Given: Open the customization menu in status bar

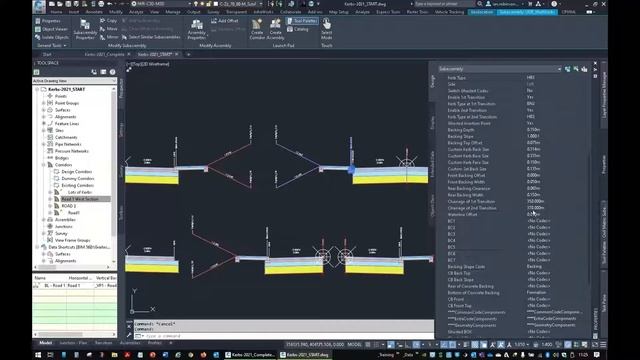Looking at the screenshot, I should pyautogui.click(x=603, y=345).
